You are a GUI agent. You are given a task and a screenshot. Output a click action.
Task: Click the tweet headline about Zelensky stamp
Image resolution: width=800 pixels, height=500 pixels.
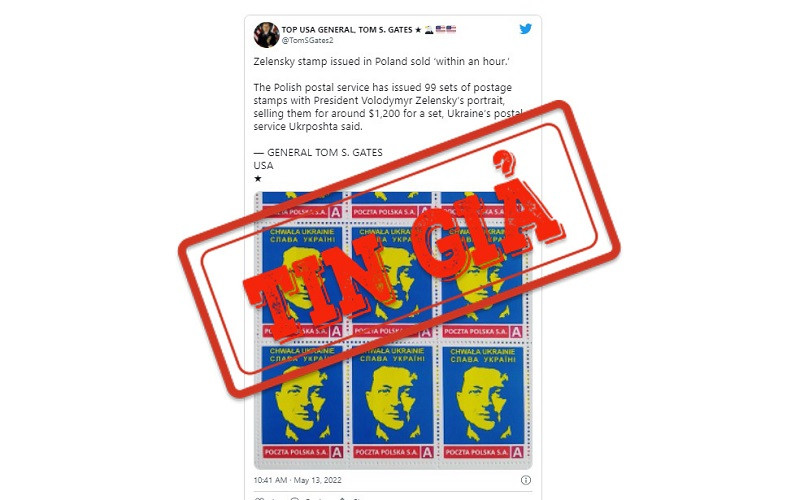click(382, 61)
